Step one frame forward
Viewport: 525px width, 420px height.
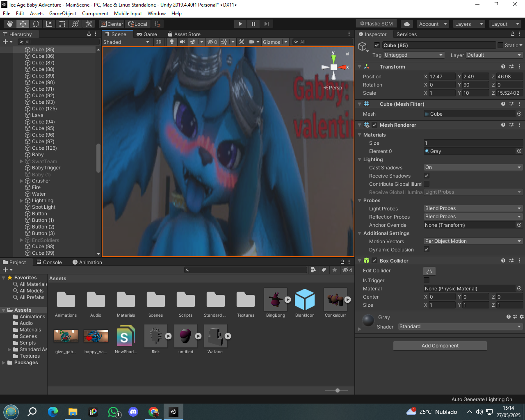pyautogui.click(x=267, y=24)
